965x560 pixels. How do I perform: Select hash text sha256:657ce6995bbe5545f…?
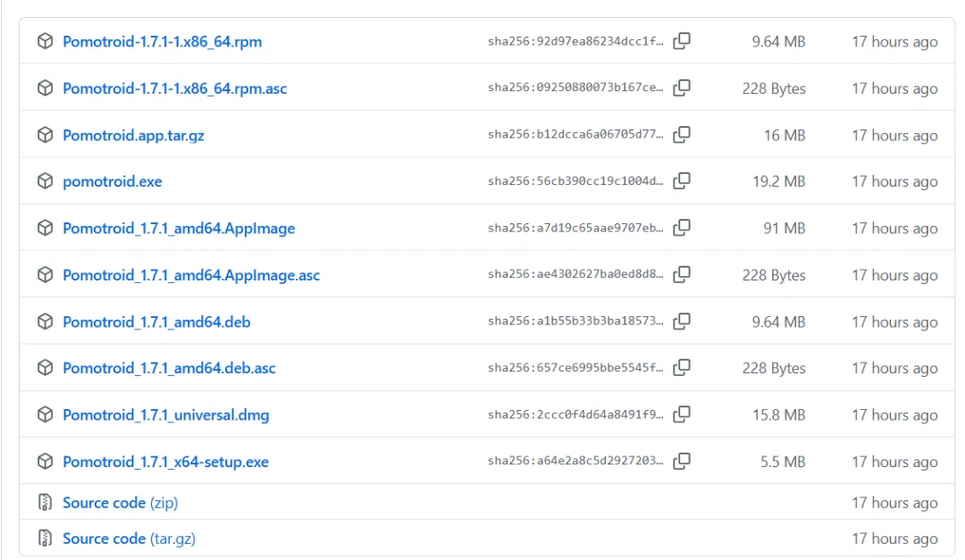pyautogui.click(x=575, y=367)
